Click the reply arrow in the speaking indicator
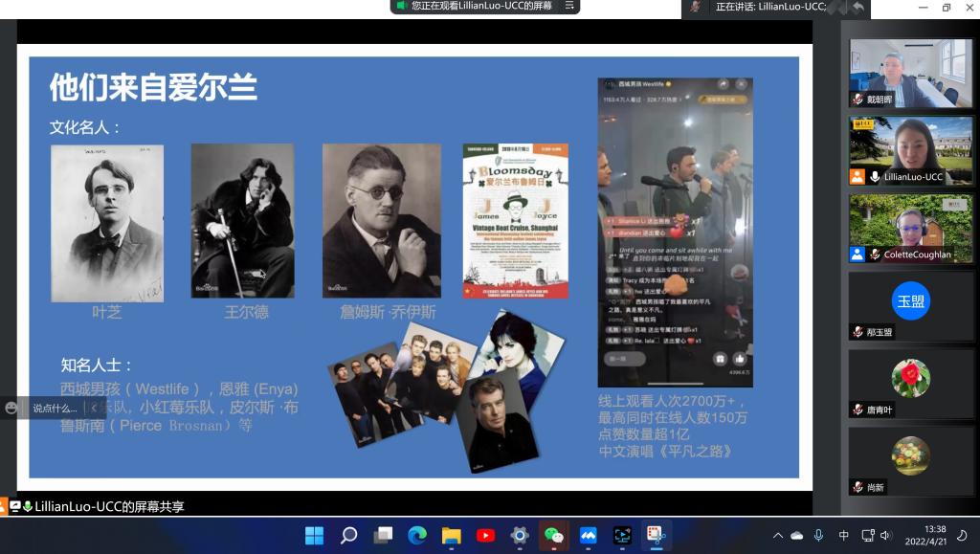 (858, 7)
